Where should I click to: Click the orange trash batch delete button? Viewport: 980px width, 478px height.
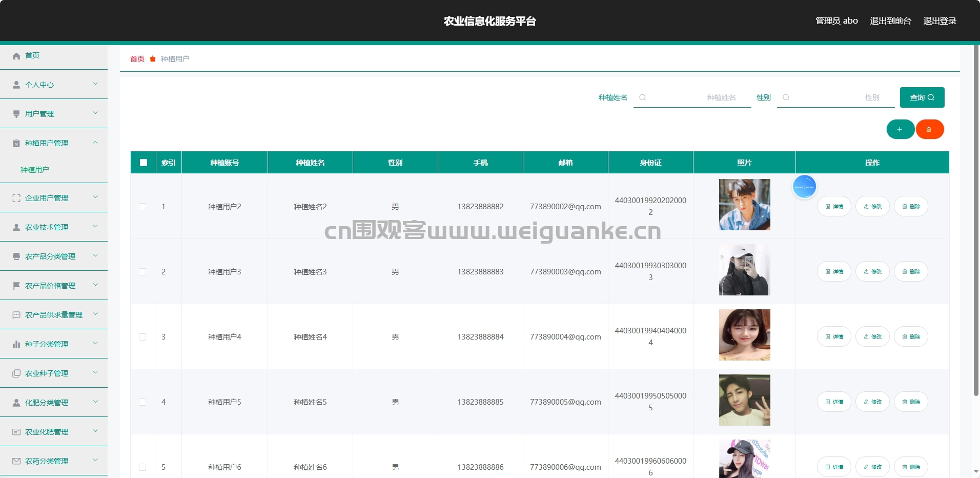[x=930, y=129]
